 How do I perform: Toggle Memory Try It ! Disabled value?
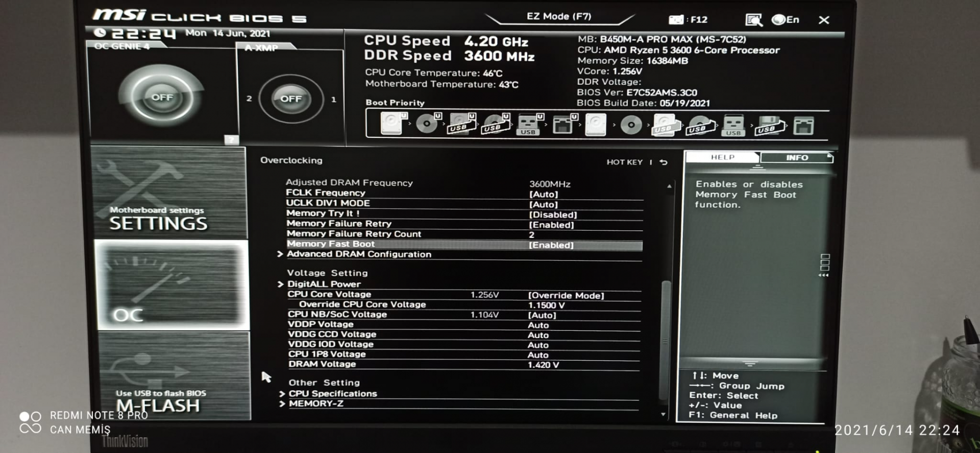553,214
